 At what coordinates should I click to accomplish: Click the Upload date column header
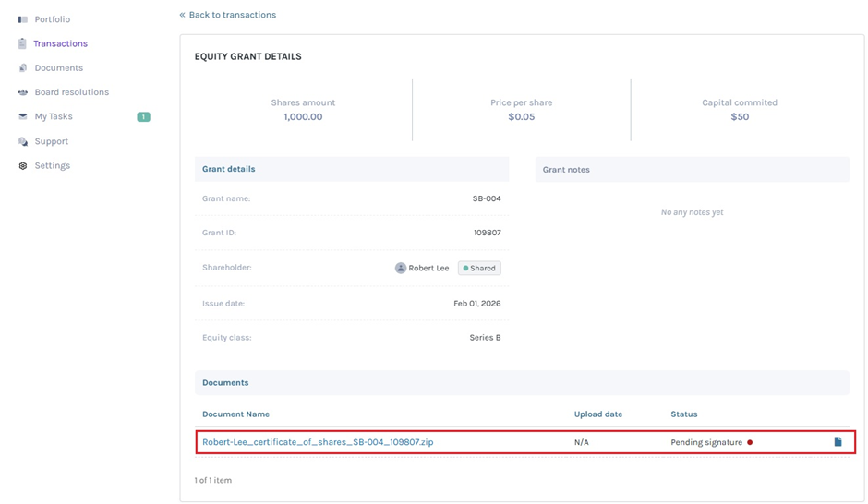click(597, 414)
